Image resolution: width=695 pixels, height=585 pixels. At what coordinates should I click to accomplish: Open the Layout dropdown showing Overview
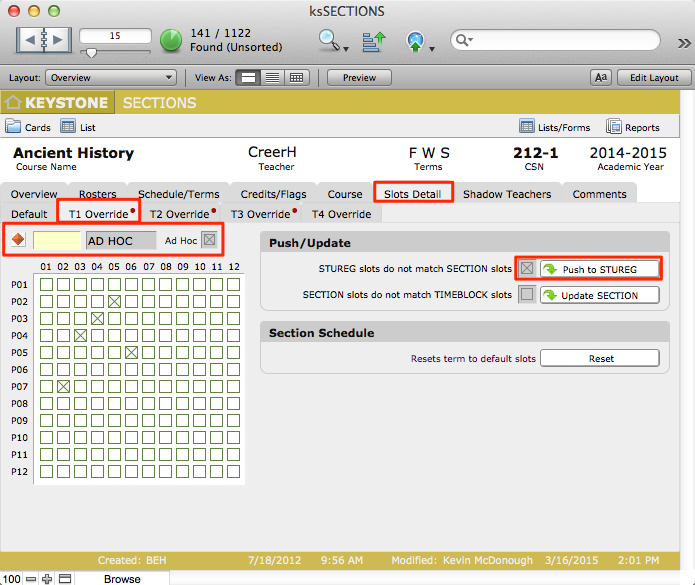point(111,78)
